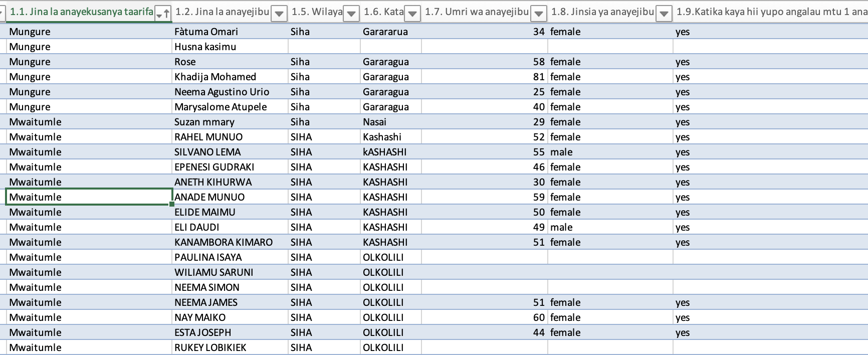Click Kashashi in RAHEL MUNUO row
The width and height of the screenshot is (868, 355).
(391, 137)
